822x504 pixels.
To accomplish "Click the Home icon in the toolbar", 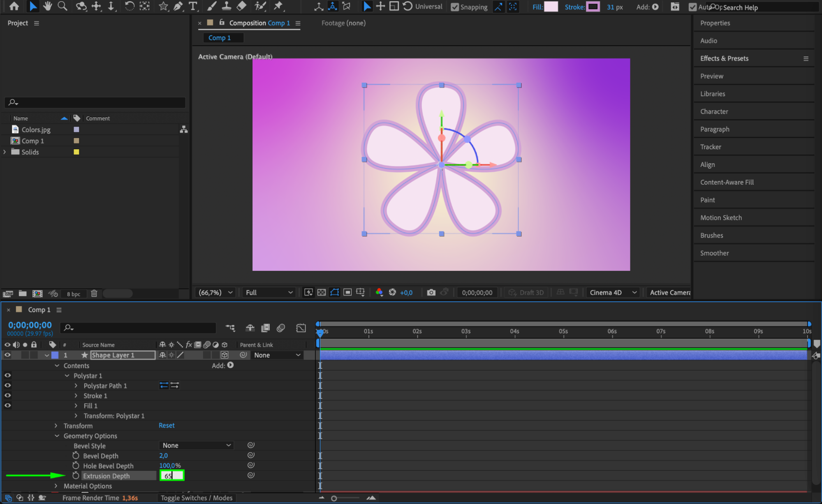I will [x=14, y=6].
